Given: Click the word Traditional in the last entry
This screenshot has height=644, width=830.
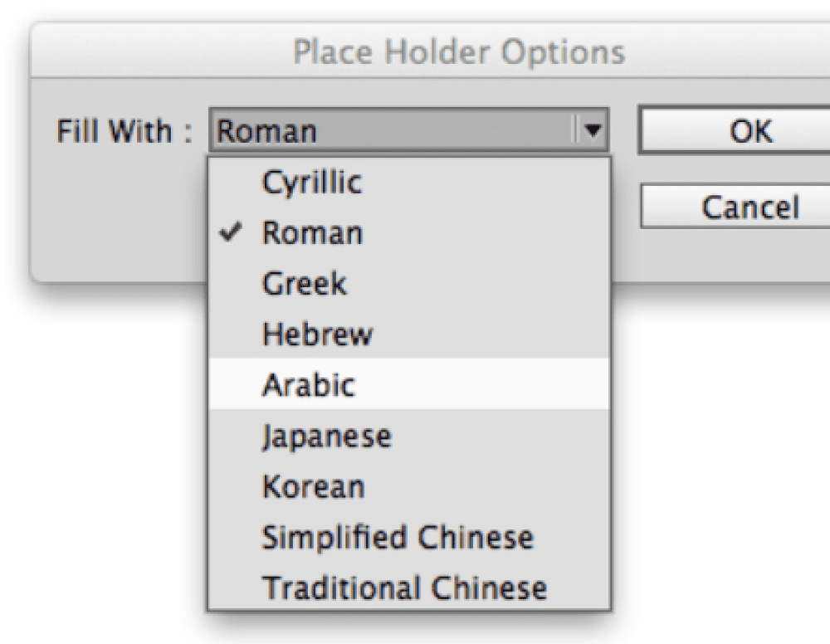Looking at the screenshot, I should tap(341, 588).
